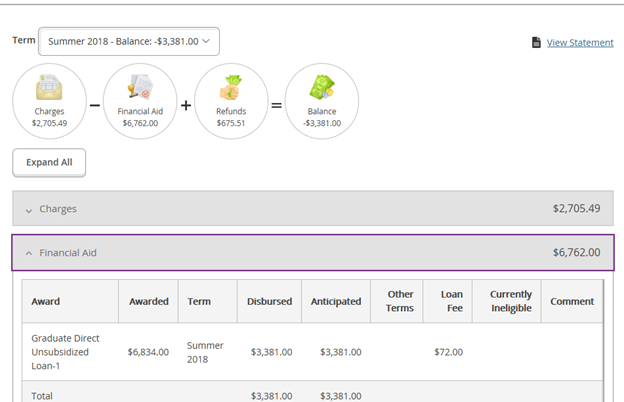The image size is (624, 402).
Task: Click the Expand All button
Action: (x=49, y=162)
